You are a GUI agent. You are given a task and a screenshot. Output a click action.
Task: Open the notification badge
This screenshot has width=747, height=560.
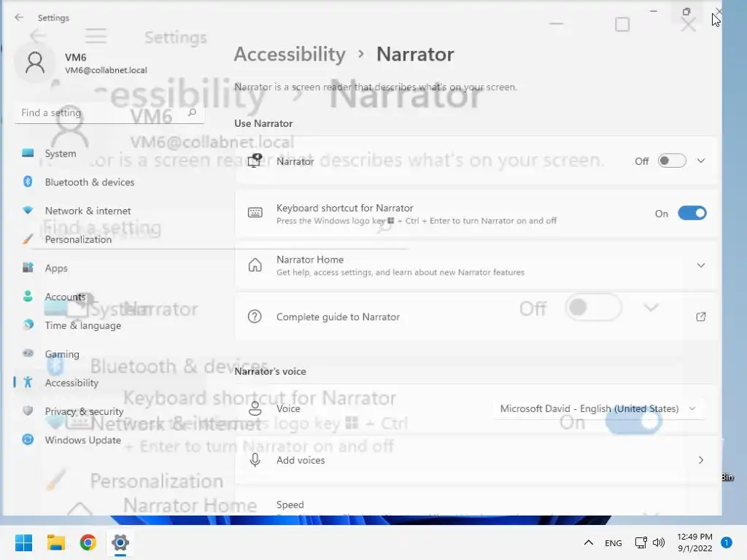pyautogui.click(x=727, y=542)
